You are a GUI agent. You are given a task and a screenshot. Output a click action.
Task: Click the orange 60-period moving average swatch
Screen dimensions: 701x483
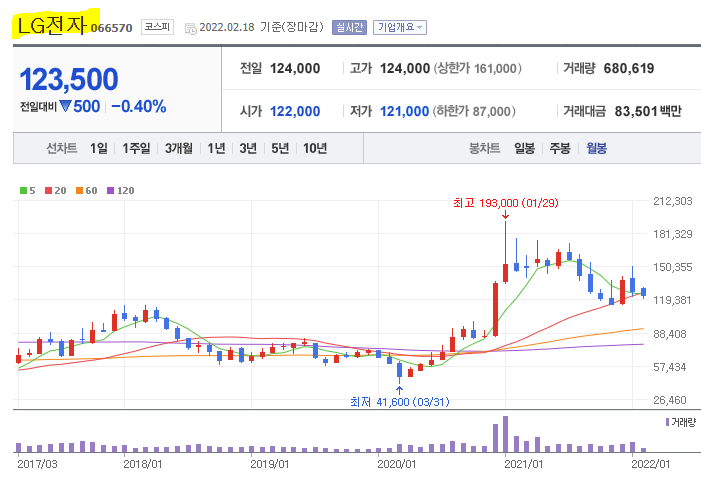(x=79, y=191)
